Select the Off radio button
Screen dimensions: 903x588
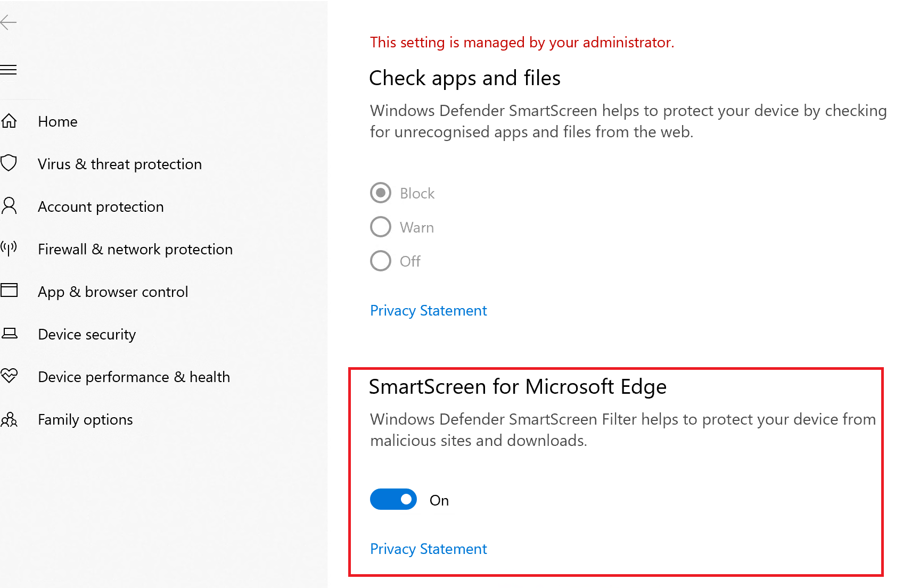[381, 261]
